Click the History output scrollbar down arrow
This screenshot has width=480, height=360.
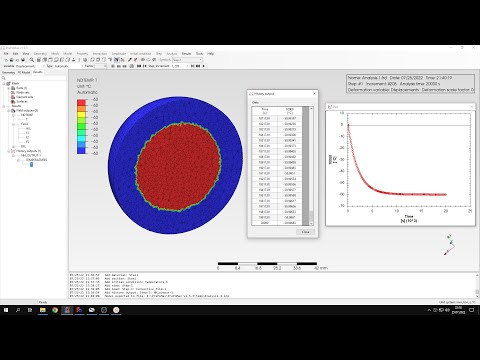311,223
